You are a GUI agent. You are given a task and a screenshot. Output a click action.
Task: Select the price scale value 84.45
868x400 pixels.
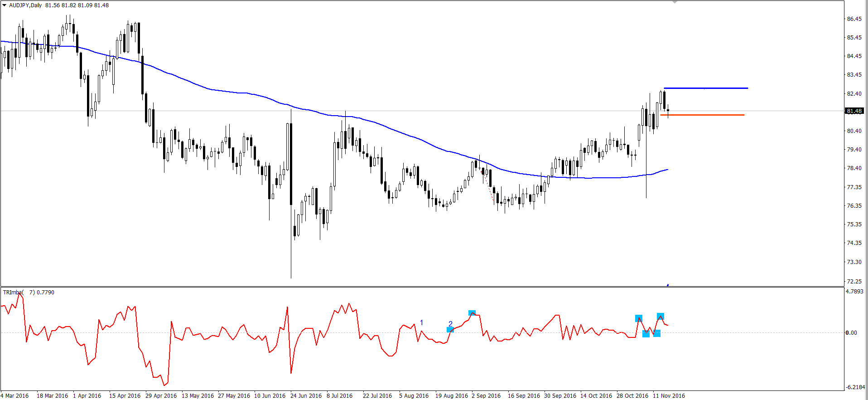click(x=854, y=56)
